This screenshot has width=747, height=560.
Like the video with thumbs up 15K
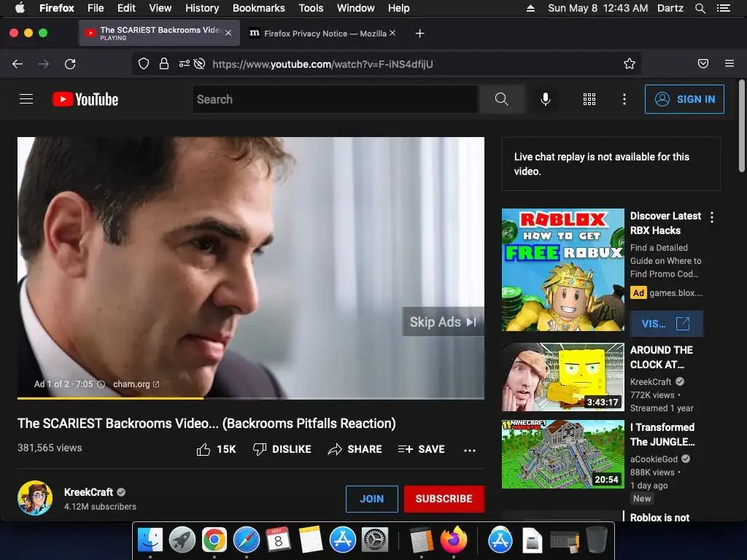pos(216,449)
